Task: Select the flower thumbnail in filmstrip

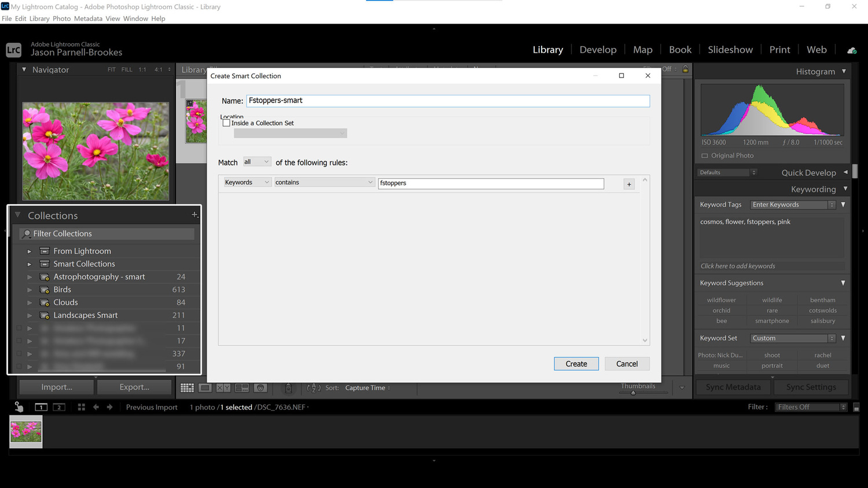Action: coord(26,432)
